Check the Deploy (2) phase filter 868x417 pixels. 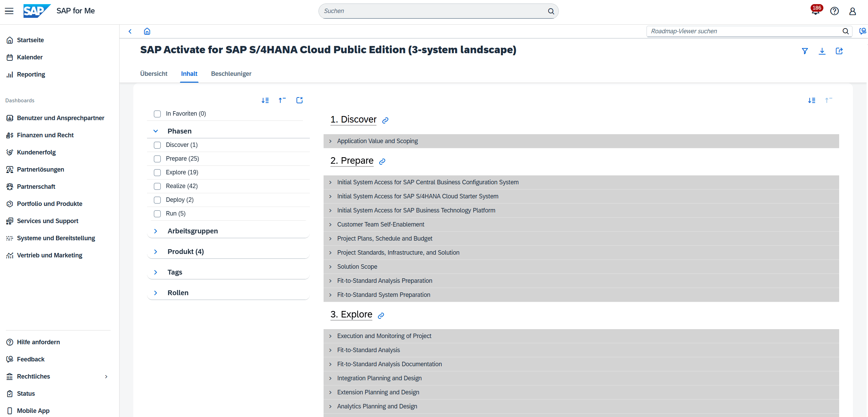point(157,200)
